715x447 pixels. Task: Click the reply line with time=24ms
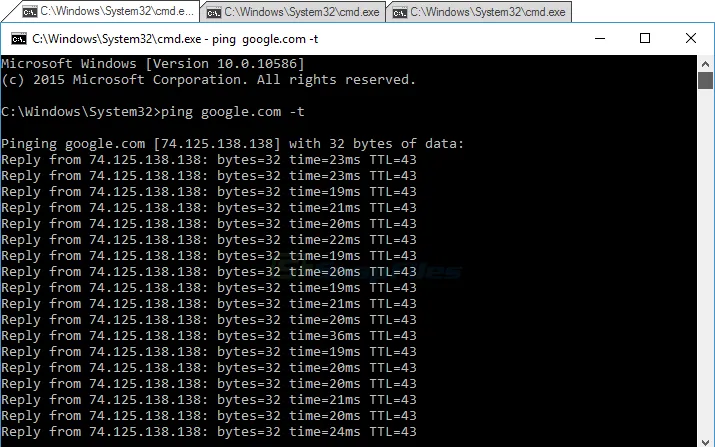(209, 431)
